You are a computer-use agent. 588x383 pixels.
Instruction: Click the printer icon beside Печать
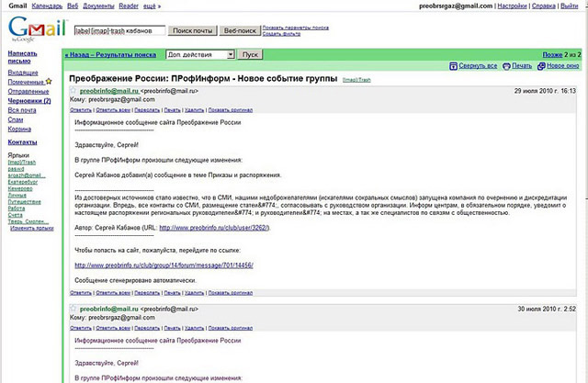pos(506,66)
